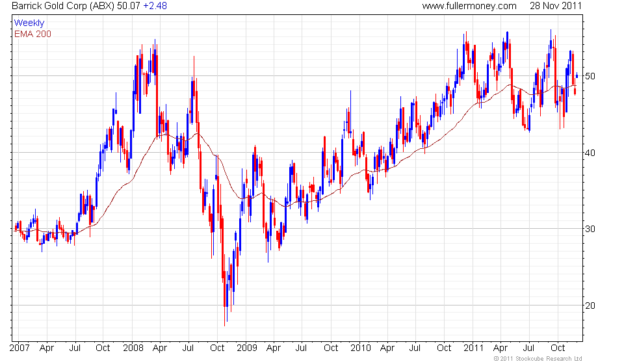
Task: Select the EMA 200 legend label
Action: 32,34
